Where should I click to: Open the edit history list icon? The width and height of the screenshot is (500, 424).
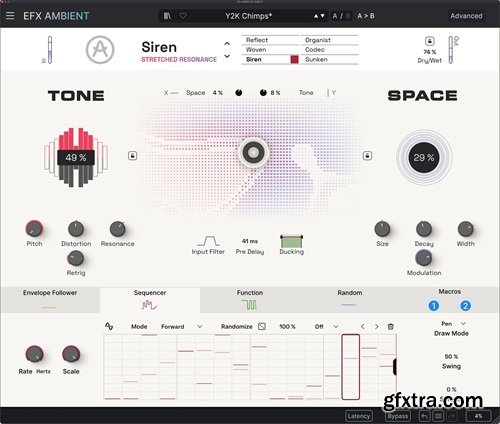tap(438, 416)
